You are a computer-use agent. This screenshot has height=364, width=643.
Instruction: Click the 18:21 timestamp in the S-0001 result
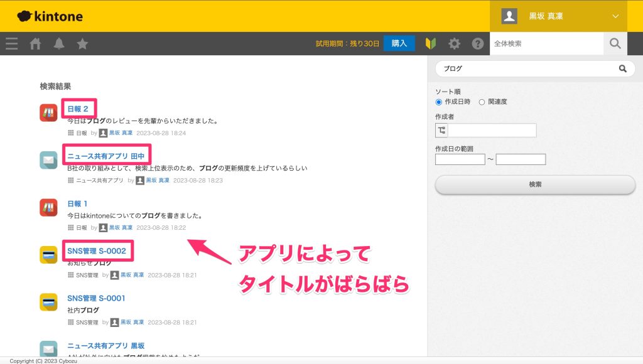(172, 322)
